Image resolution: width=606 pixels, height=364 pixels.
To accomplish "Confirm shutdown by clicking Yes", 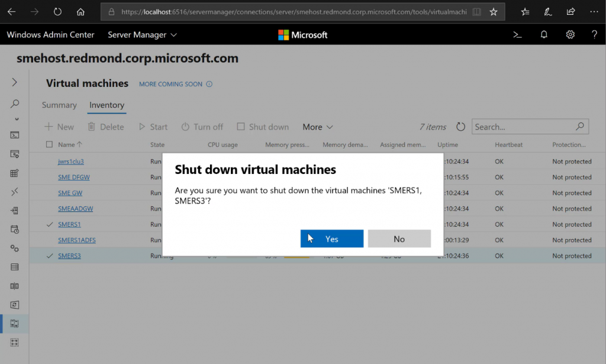I will click(x=331, y=238).
